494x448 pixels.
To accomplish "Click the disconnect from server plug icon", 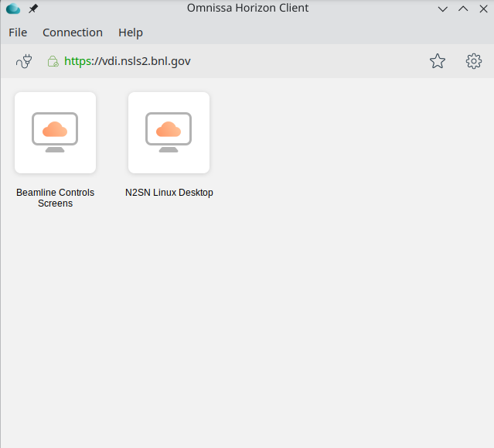I will click(x=23, y=61).
